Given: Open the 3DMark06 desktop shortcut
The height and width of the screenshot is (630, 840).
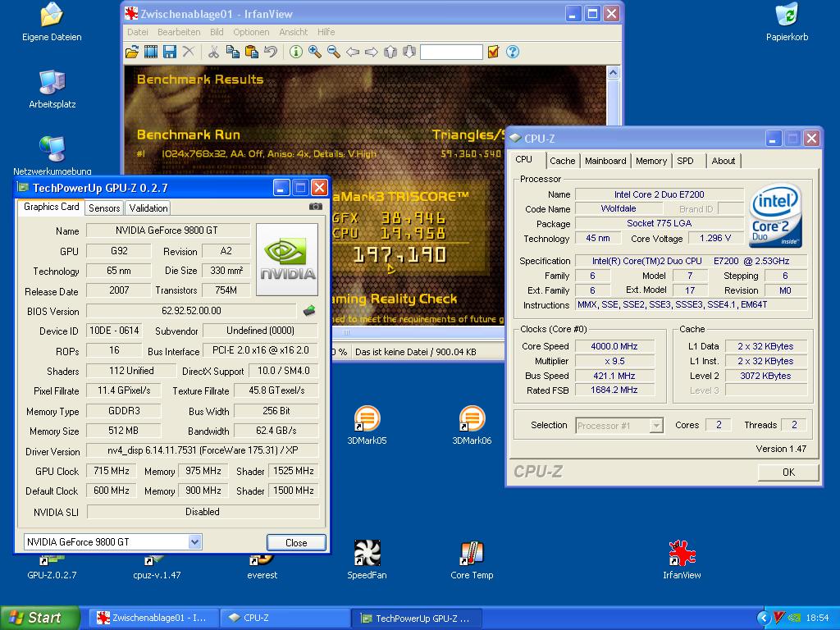Looking at the screenshot, I should [x=472, y=426].
